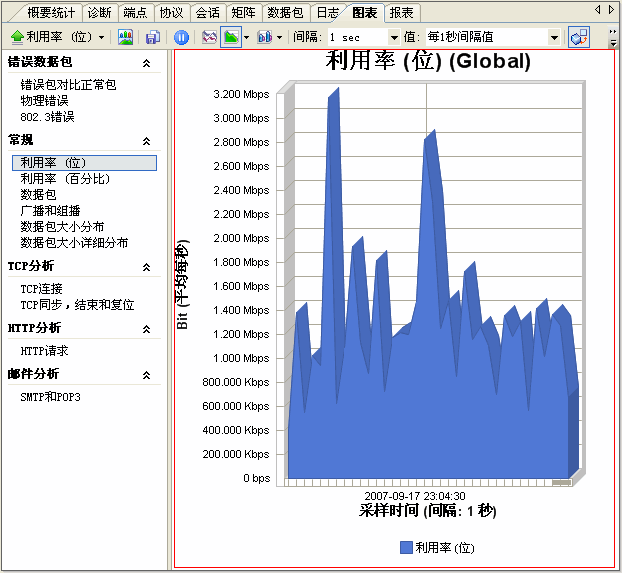Screen dimensions: 622x573
Task: Select 利用率 (位) in the list
Action: (84, 163)
